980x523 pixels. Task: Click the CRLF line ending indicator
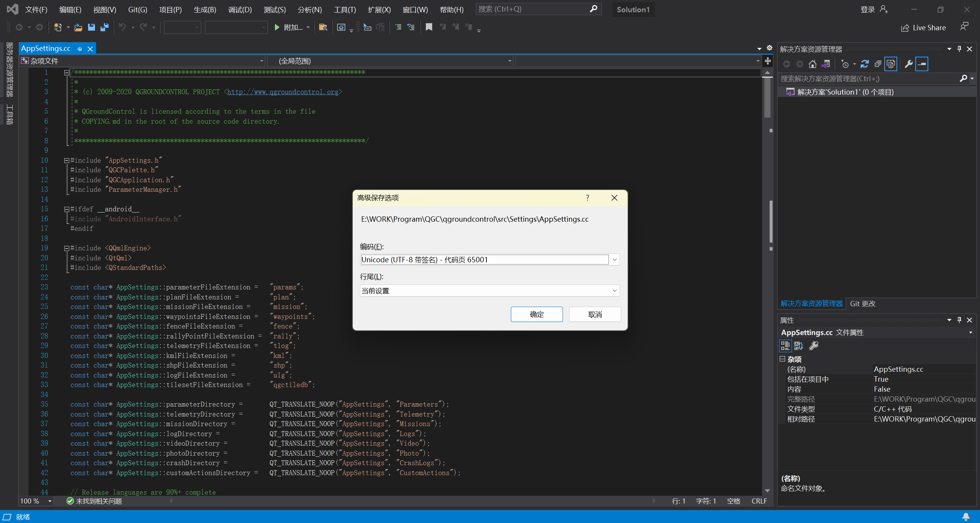click(759, 501)
